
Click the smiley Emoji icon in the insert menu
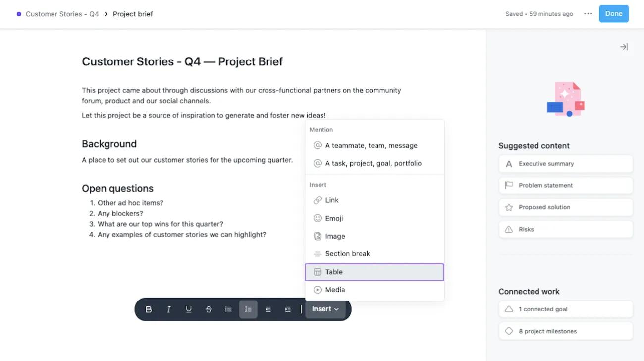[x=317, y=218]
